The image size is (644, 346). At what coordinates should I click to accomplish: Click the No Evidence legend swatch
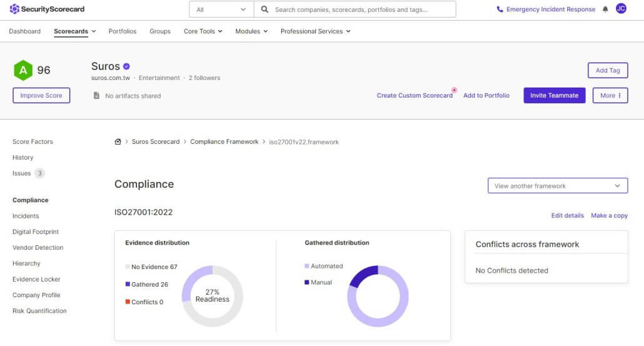pyautogui.click(x=128, y=267)
